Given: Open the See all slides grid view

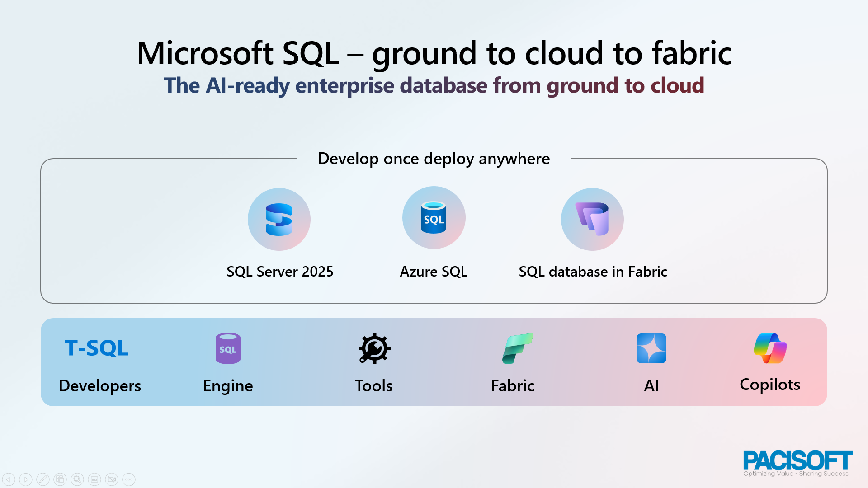Looking at the screenshot, I should pos(60,479).
